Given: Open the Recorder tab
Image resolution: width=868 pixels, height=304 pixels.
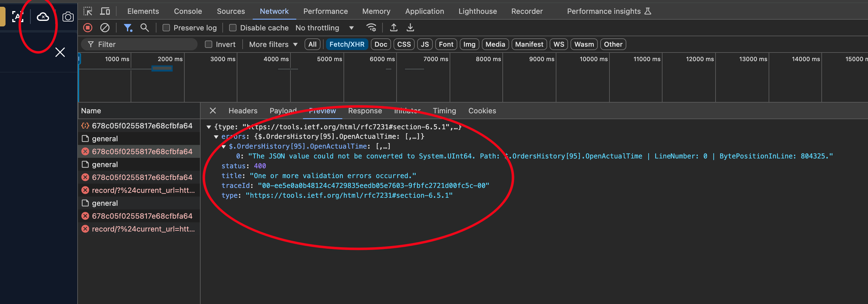Looking at the screenshot, I should pyautogui.click(x=527, y=11).
